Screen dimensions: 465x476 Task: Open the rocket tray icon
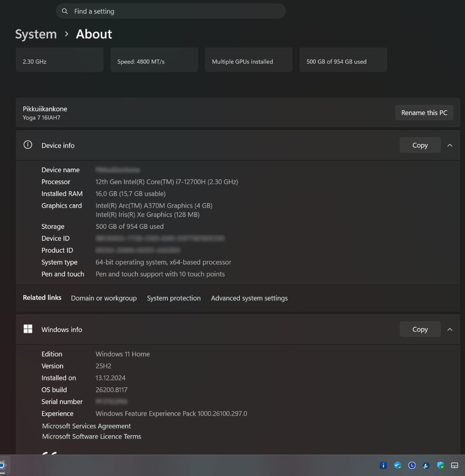426,465
